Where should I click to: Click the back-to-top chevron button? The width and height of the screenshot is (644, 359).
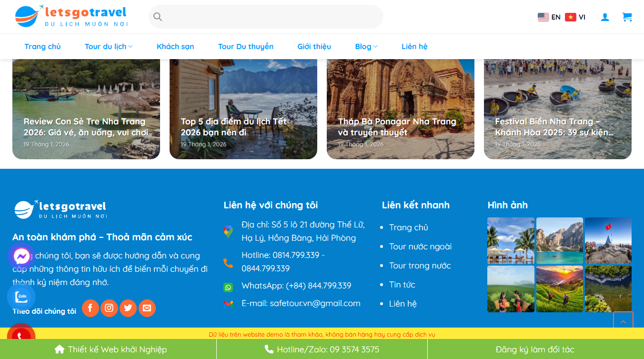pos(623,322)
